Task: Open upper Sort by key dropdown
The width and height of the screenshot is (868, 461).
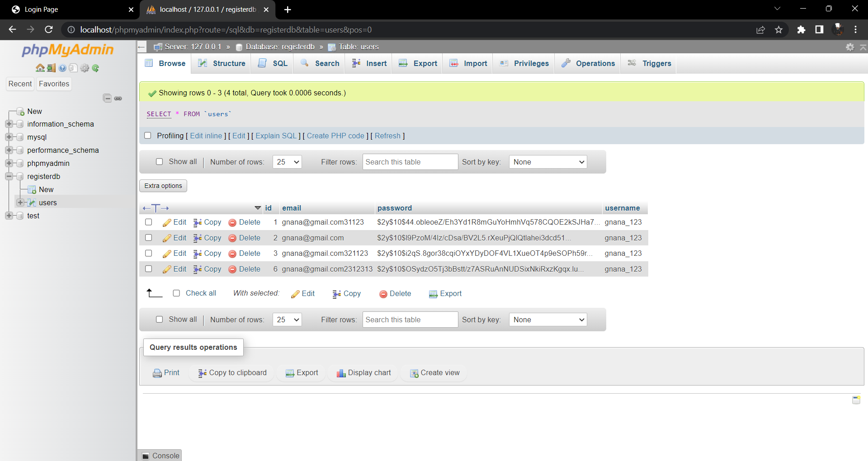Action: (548, 162)
